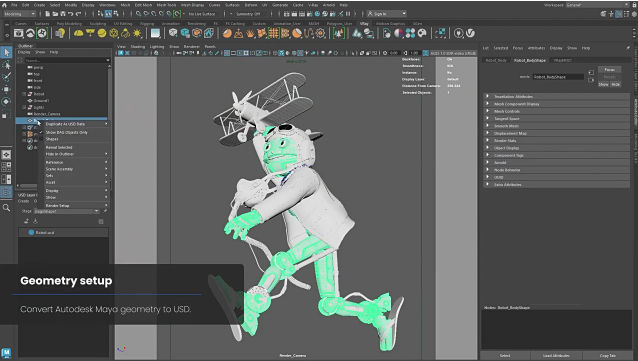Click the snap to curve magnet icon

coord(146,14)
